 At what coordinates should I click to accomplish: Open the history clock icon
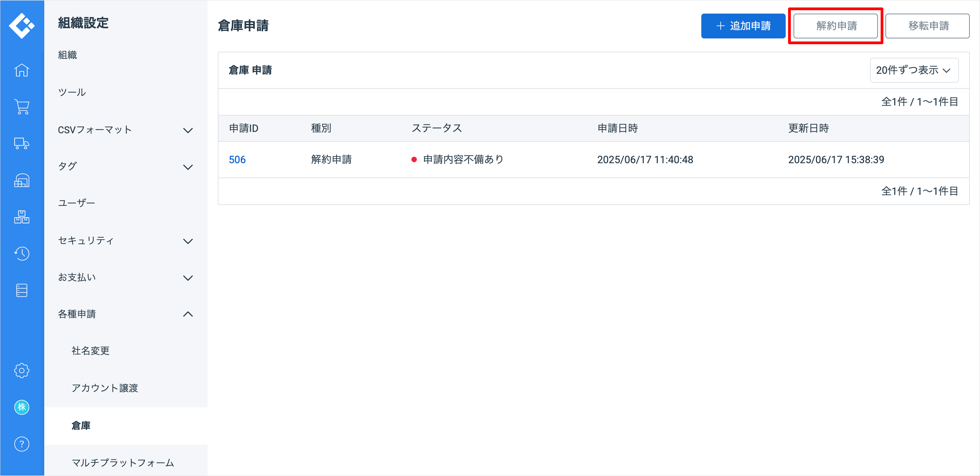click(22, 254)
